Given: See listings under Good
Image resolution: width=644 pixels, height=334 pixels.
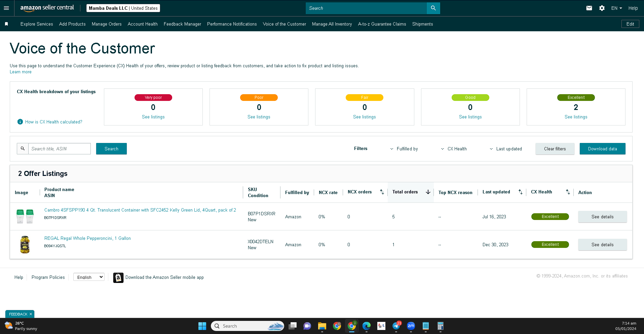Looking at the screenshot, I should 470,117.
